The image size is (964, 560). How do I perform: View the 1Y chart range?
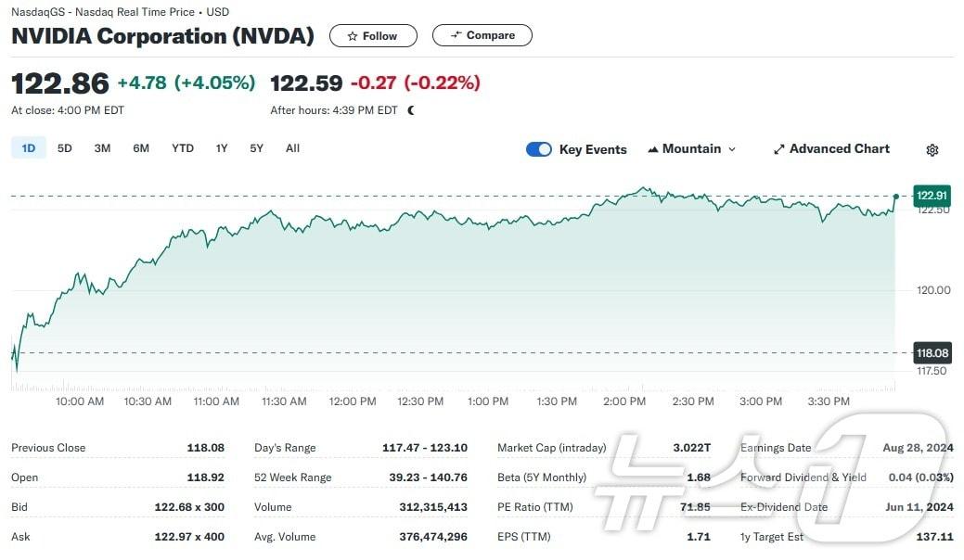[x=222, y=148]
